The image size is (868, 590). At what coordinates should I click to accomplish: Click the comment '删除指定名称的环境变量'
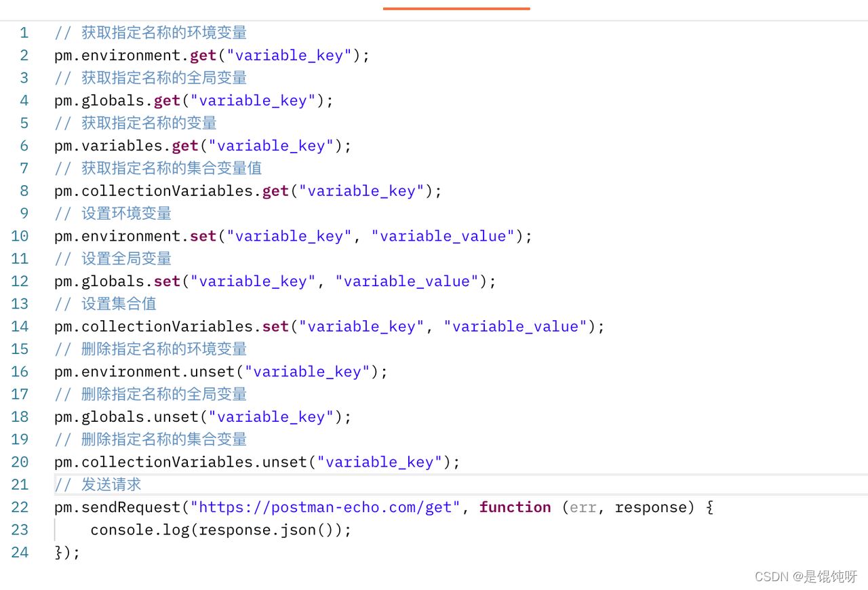(x=164, y=349)
